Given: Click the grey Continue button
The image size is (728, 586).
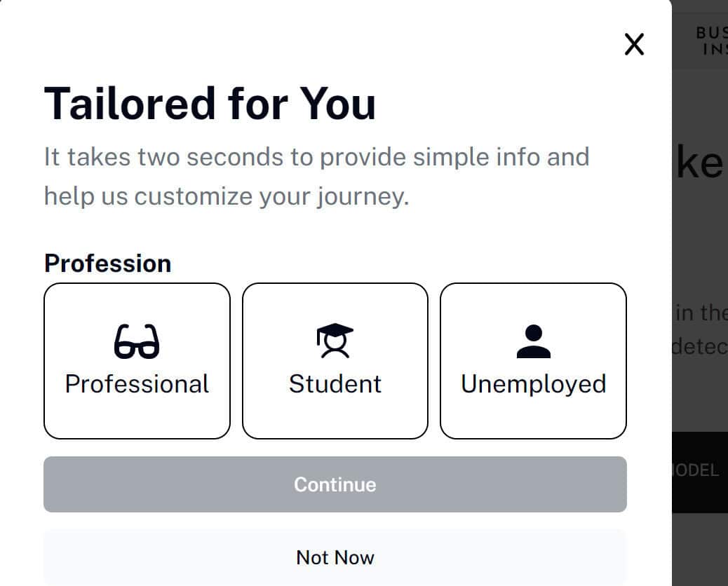Looking at the screenshot, I should click(335, 484).
